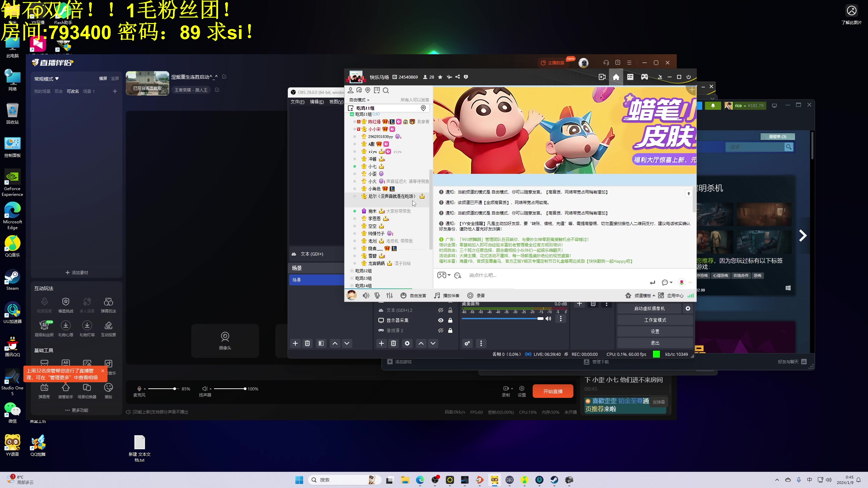The width and height of the screenshot is (868, 488).
Task: Open YY 频道模板 dropdown
Action: (x=640, y=296)
